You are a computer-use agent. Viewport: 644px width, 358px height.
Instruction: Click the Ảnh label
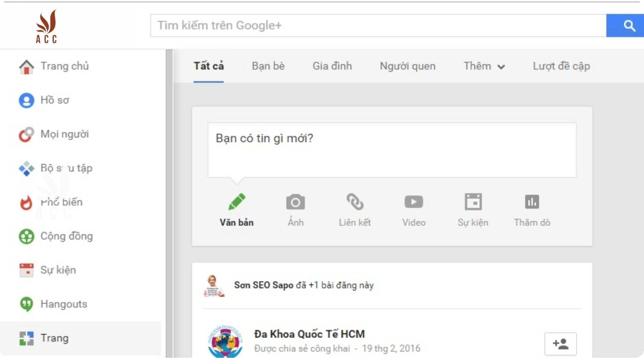pos(296,222)
